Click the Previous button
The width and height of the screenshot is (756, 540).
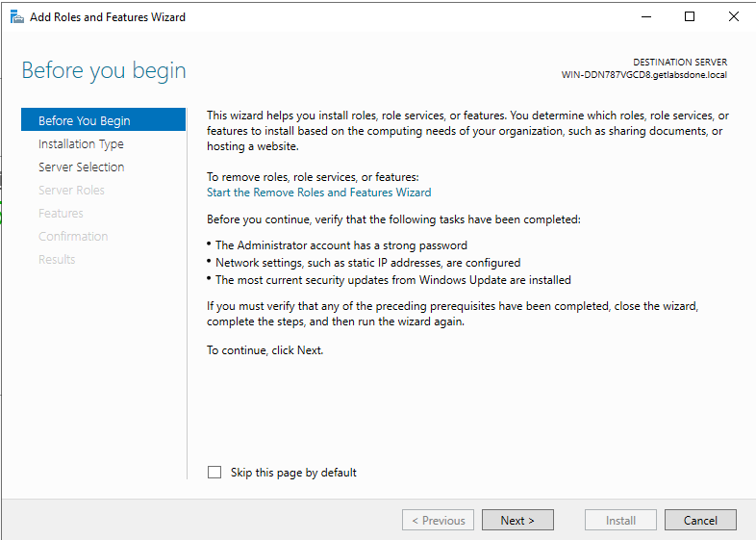(438, 520)
